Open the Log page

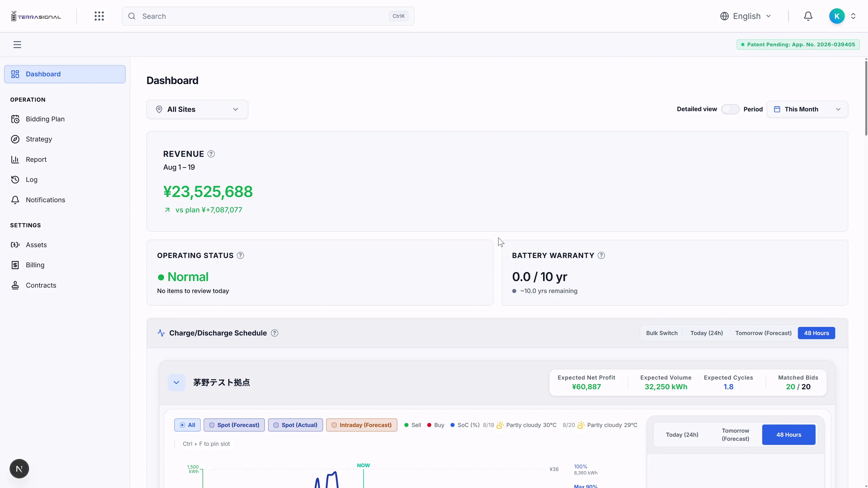point(65,180)
